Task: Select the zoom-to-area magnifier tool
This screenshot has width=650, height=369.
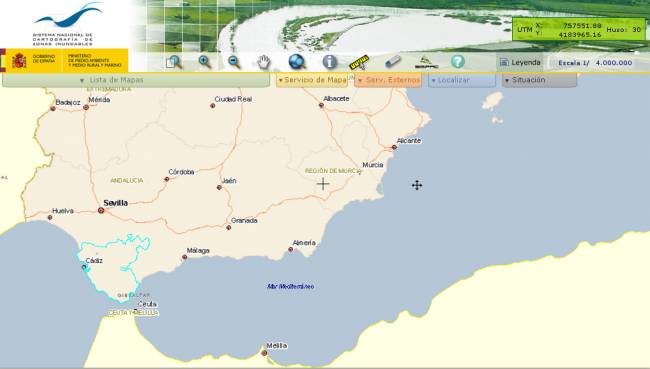Action: (x=174, y=62)
